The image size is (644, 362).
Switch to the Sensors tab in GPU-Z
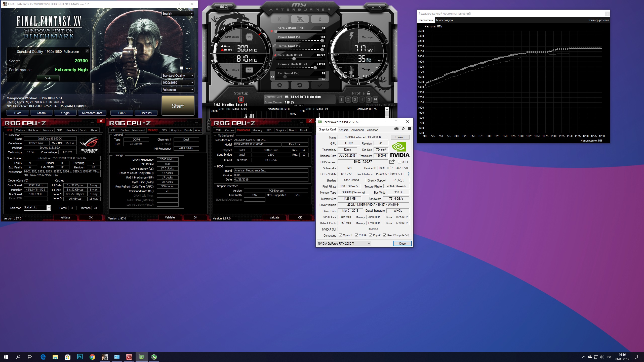point(343,130)
